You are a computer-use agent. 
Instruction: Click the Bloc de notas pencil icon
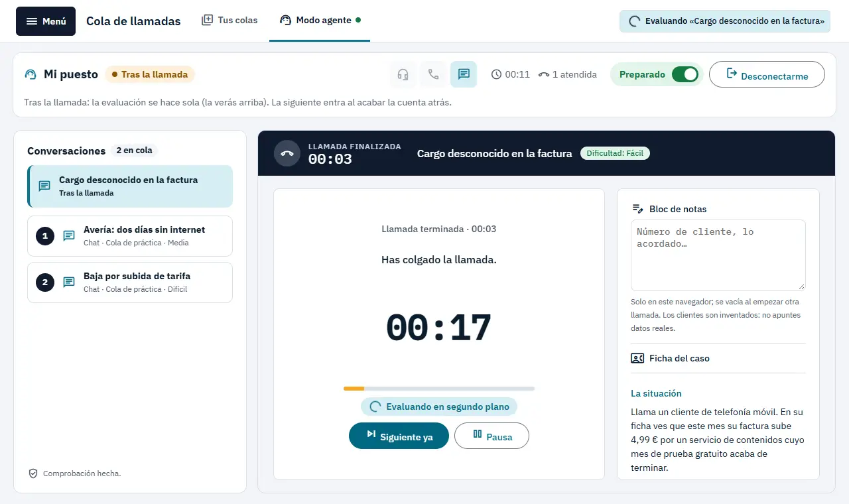point(637,209)
